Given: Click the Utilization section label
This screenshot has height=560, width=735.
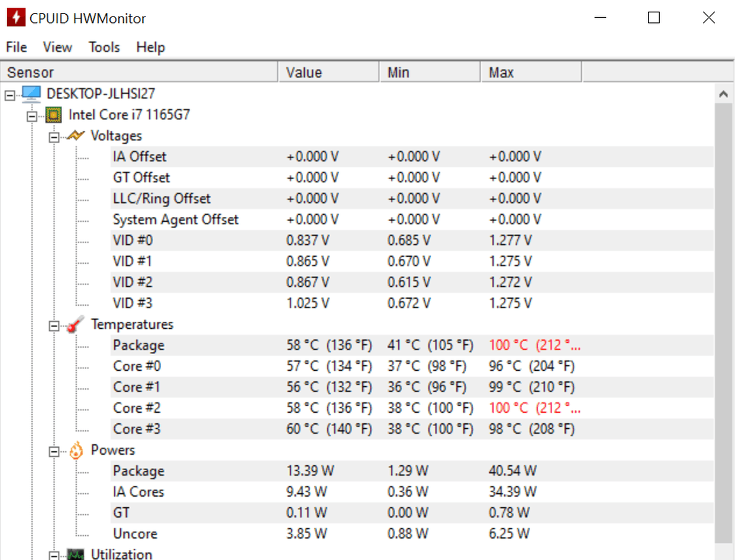Looking at the screenshot, I should [121, 555].
